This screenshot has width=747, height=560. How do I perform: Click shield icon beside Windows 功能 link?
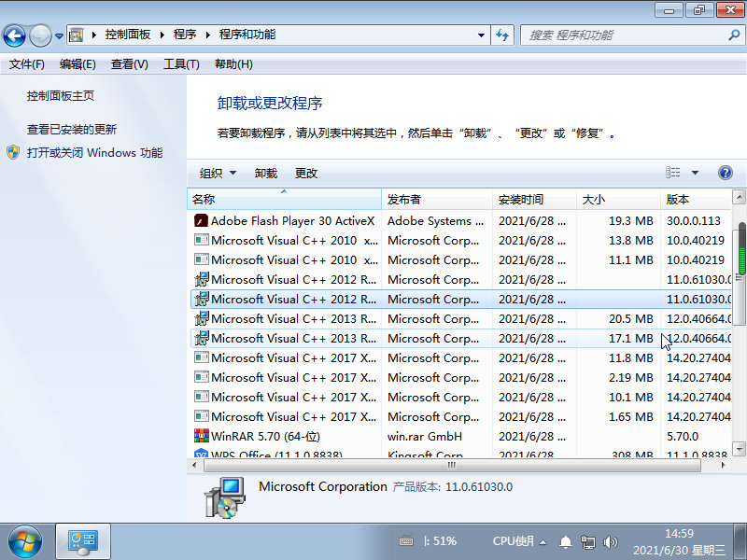[13, 152]
